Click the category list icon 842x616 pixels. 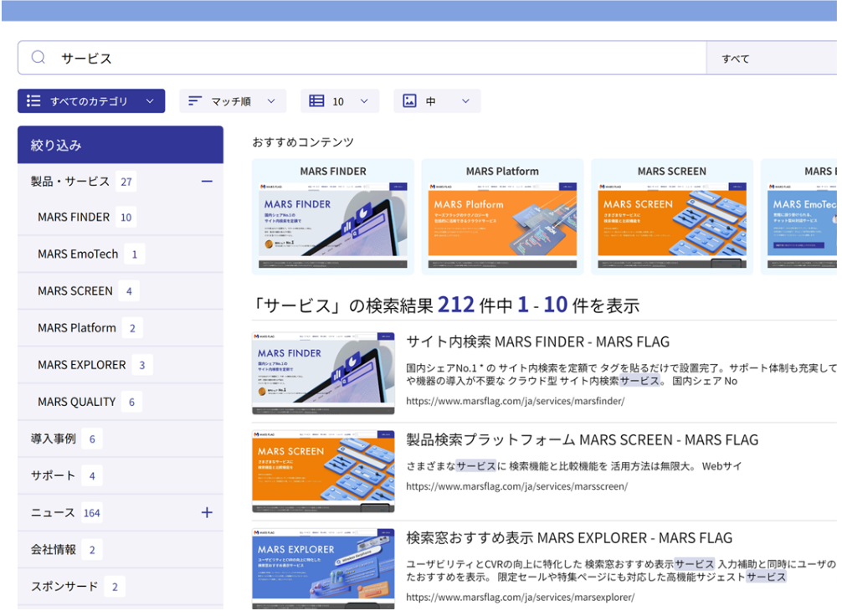(33, 101)
